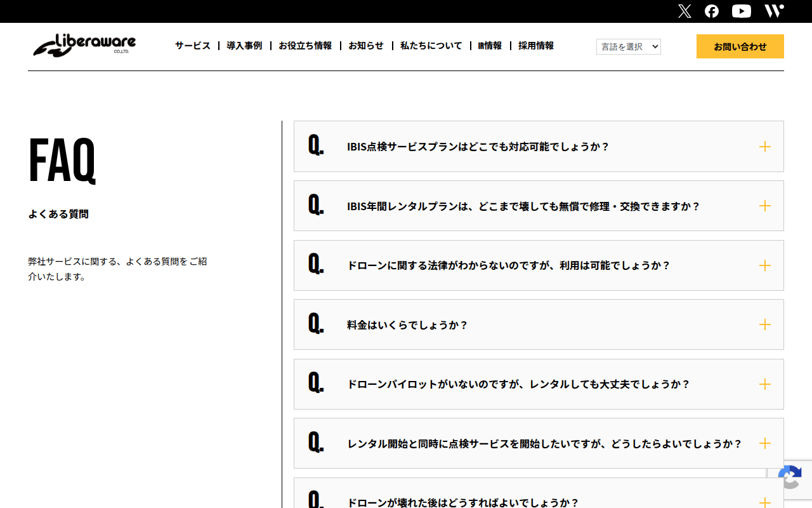Expand the ドローンに関する法律 question

[539, 265]
